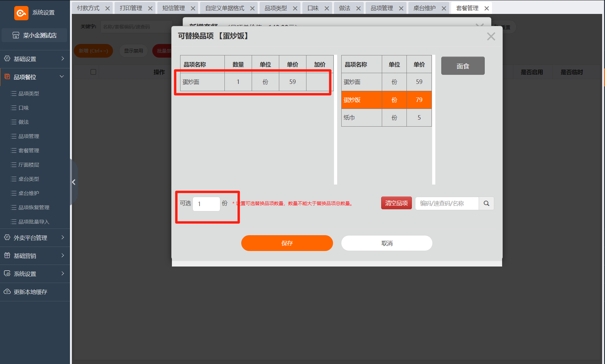The width and height of the screenshot is (605, 364).
Task: Expand the 基础设置 menu
Action: (x=63, y=59)
